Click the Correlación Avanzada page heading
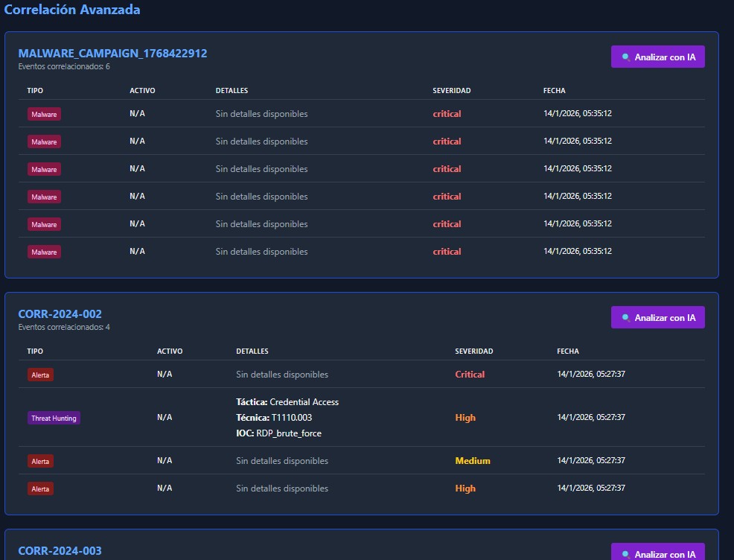 tap(71, 10)
